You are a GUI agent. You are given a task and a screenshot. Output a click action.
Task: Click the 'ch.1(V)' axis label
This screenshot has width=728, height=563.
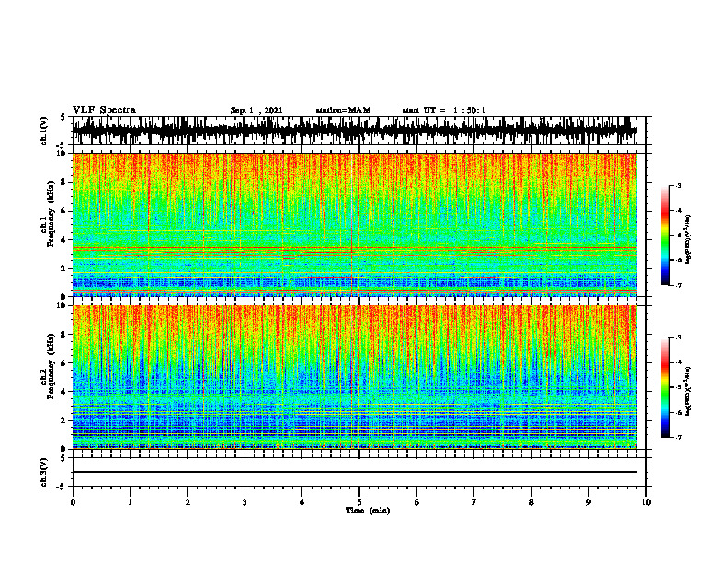click(x=43, y=131)
